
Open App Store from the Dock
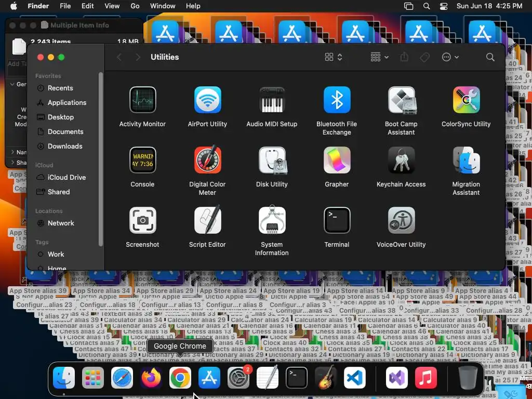(x=209, y=378)
